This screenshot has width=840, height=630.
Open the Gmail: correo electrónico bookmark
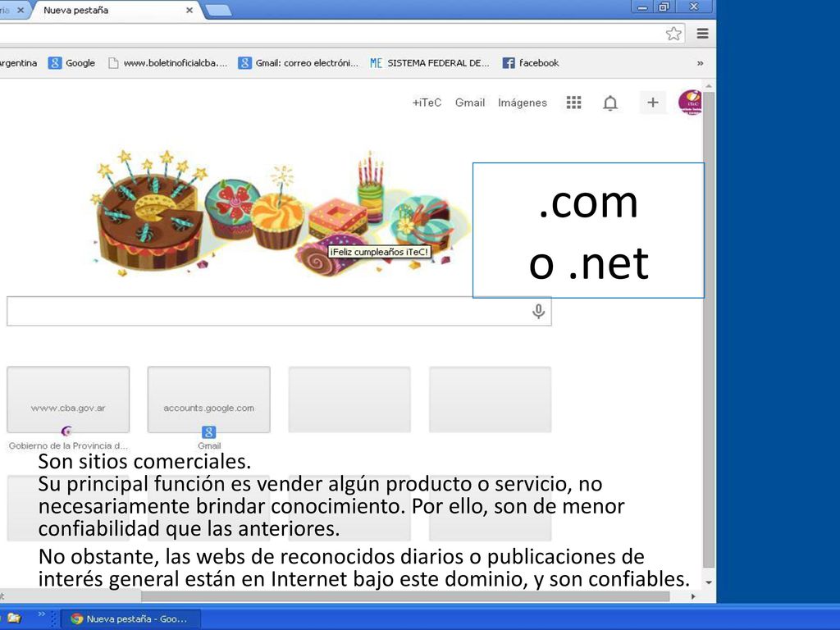click(x=299, y=62)
